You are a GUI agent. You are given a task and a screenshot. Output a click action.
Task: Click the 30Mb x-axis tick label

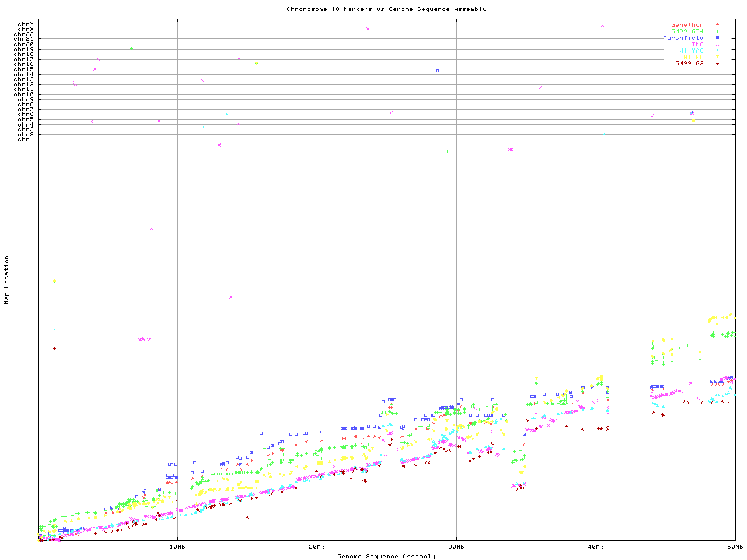click(x=456, y=547)
